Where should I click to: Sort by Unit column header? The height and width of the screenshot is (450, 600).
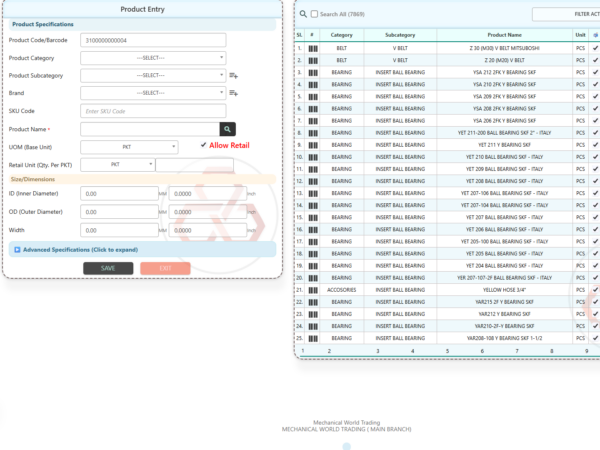pyautogui.click(x=580, y=35)
